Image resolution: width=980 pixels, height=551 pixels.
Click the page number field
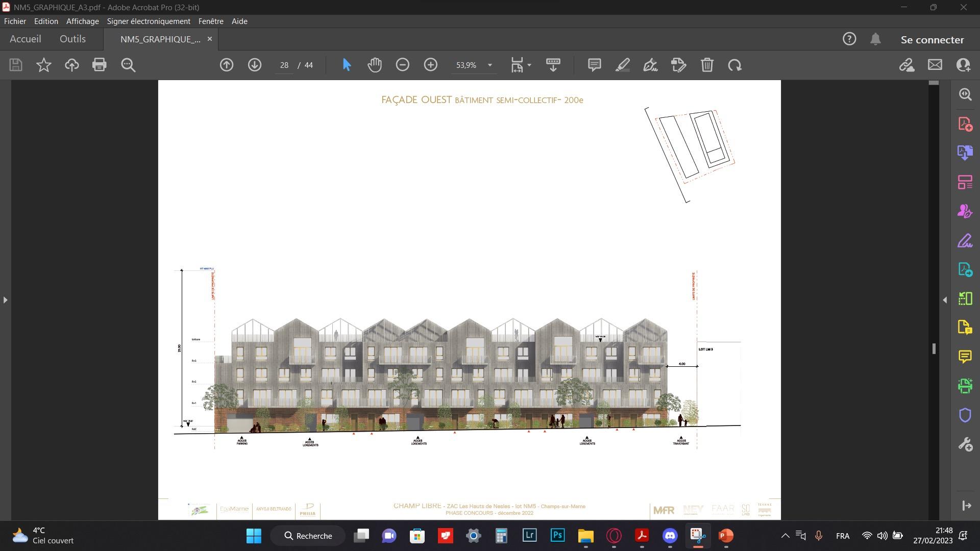284,65
